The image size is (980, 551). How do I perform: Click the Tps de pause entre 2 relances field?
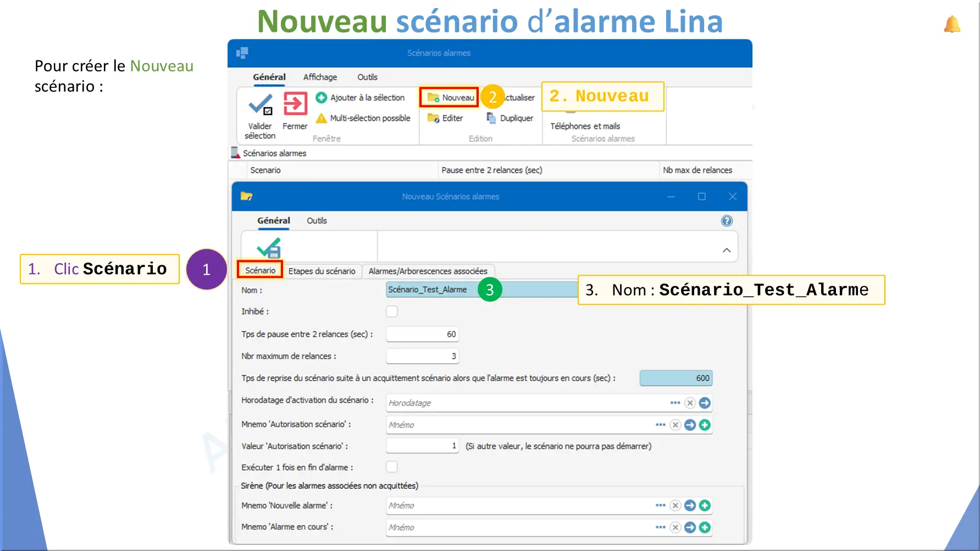422,334
